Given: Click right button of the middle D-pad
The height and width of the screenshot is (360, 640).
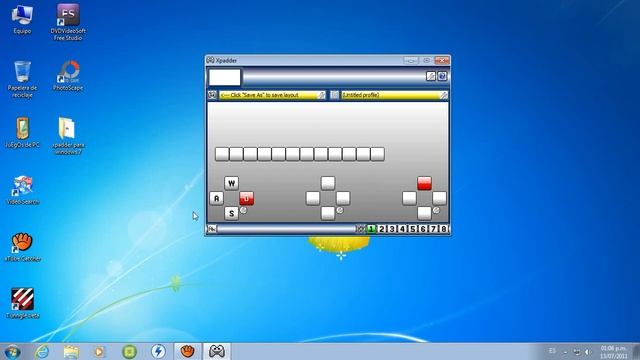Looking at the screenshot, I should [x=343, y=198].
